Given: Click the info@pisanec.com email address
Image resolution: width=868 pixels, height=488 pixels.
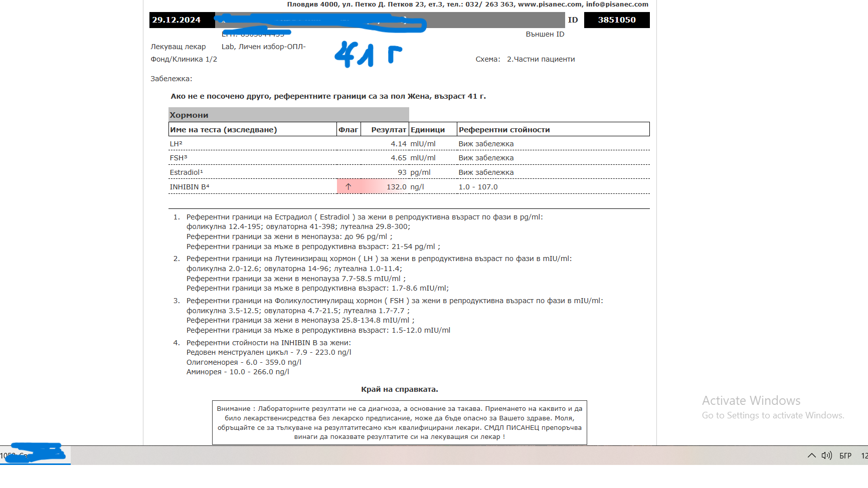Looking at the screenshot, I should click(617, 5).
